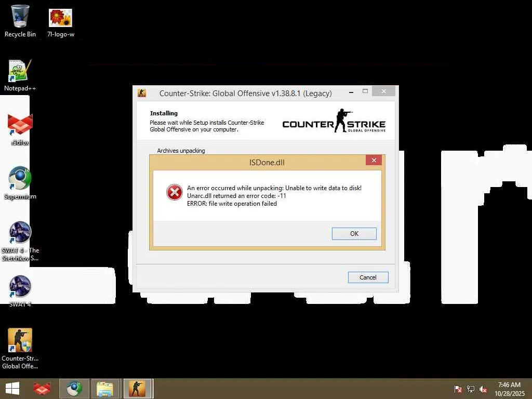This screenshot has height=399, width=532.
Task: Click the setup window title text
Action: pos(246,94)
